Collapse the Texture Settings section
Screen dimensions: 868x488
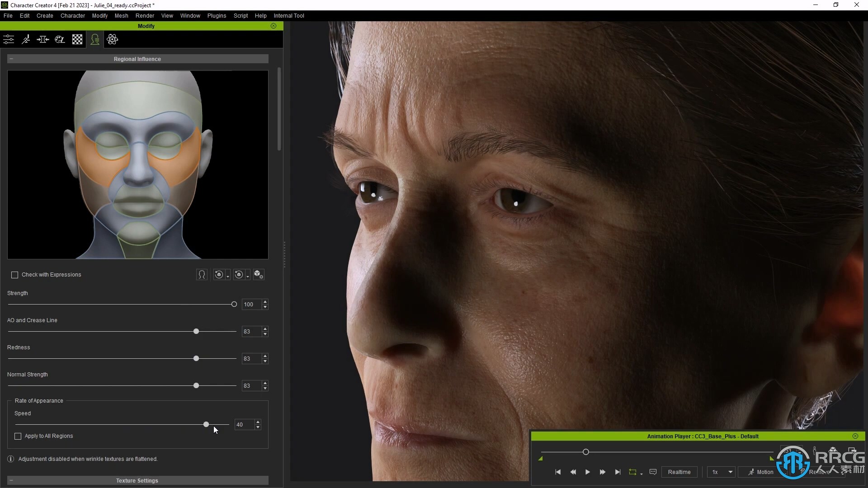pos(11,480)
